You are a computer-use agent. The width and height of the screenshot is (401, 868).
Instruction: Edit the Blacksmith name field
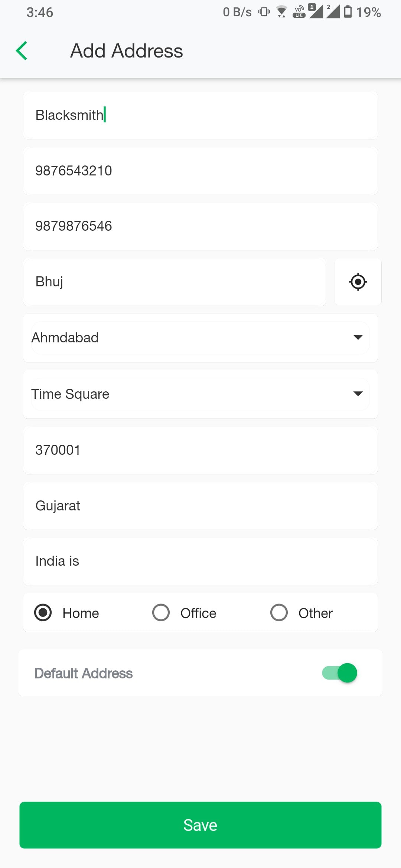pos(200,115)
